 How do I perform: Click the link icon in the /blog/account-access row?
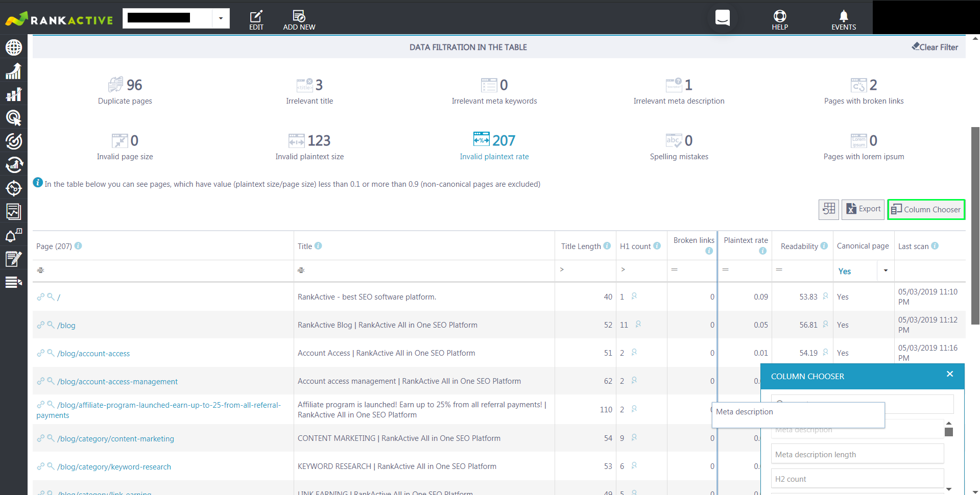pos(40,353)
